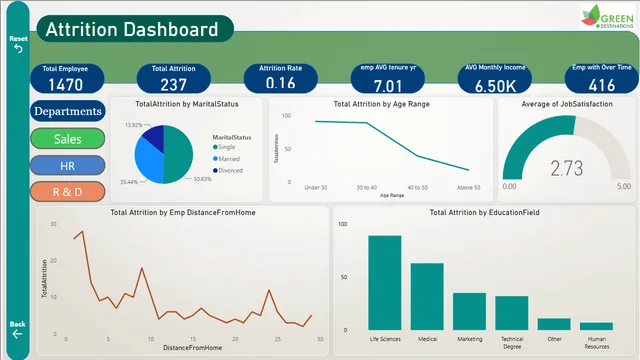This screenshot has width=640, height=360.
Task: Click the Medical bar
Action: point(427,296)
